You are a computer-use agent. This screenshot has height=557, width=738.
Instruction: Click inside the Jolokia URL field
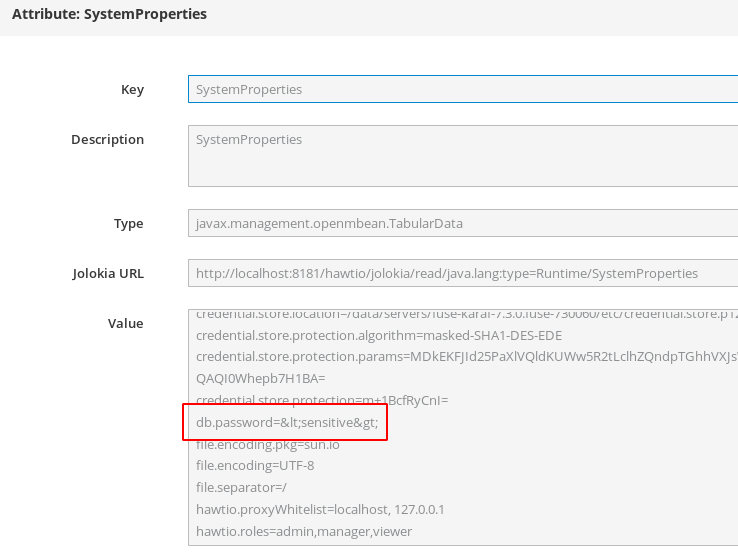coord(462,273)
